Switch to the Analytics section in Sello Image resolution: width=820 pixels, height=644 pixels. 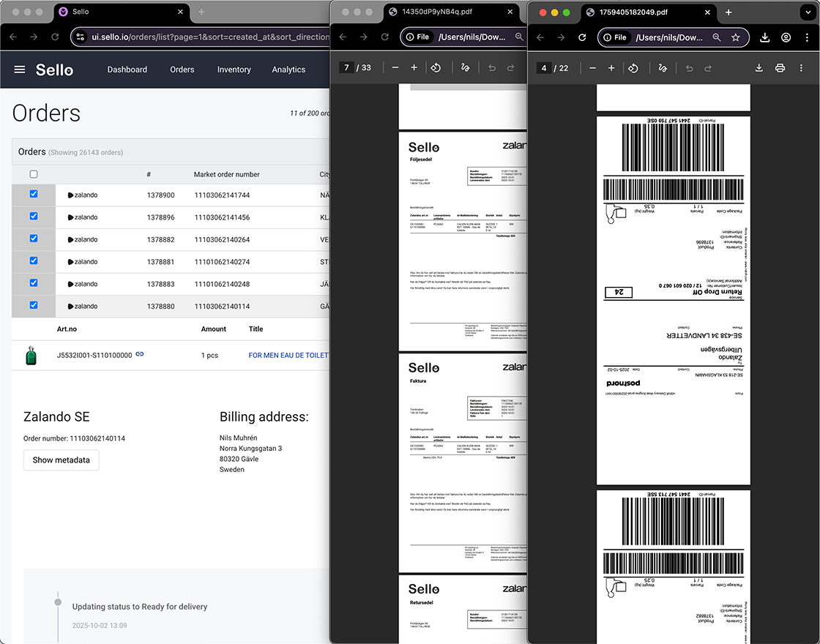coord(288,70)
